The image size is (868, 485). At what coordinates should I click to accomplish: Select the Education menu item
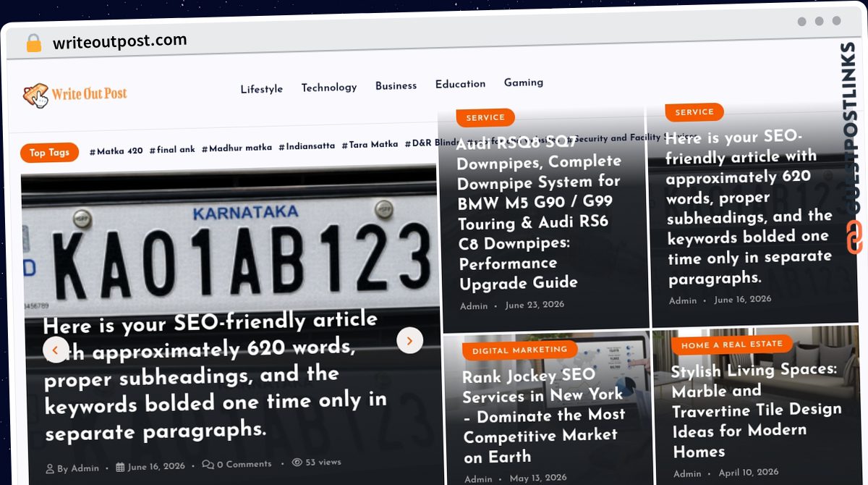point(460,84)
